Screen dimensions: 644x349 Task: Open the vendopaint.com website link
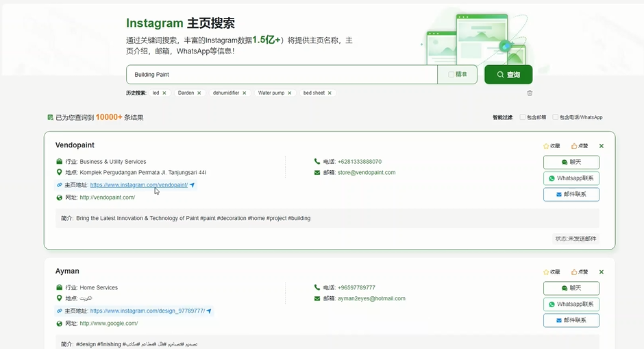tap(107, 197)
